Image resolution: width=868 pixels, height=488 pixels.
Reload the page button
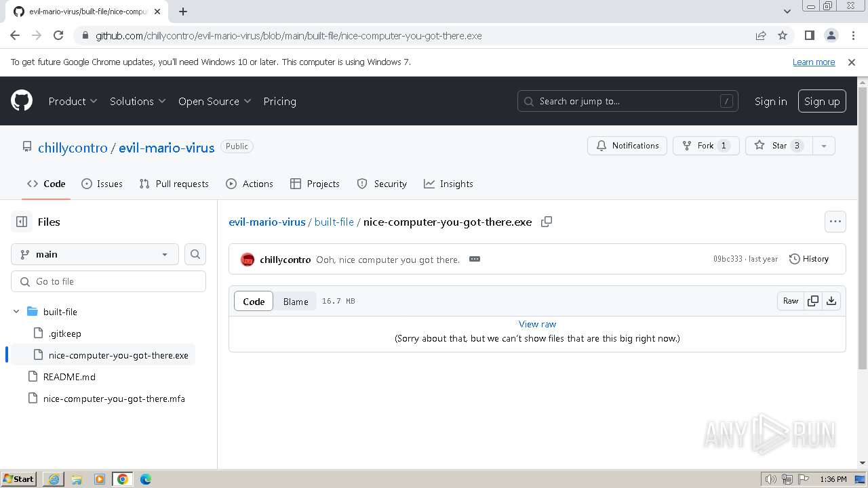coord(58,35)
